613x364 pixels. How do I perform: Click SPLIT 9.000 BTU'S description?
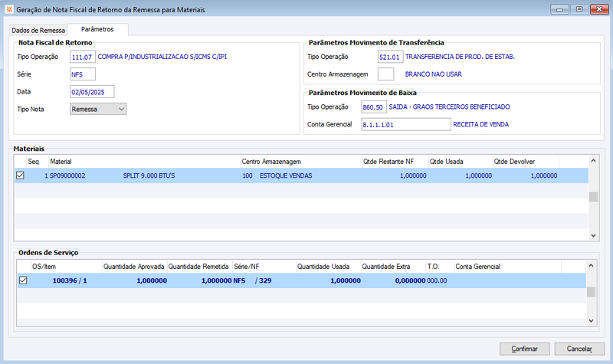tap(149, 176)
